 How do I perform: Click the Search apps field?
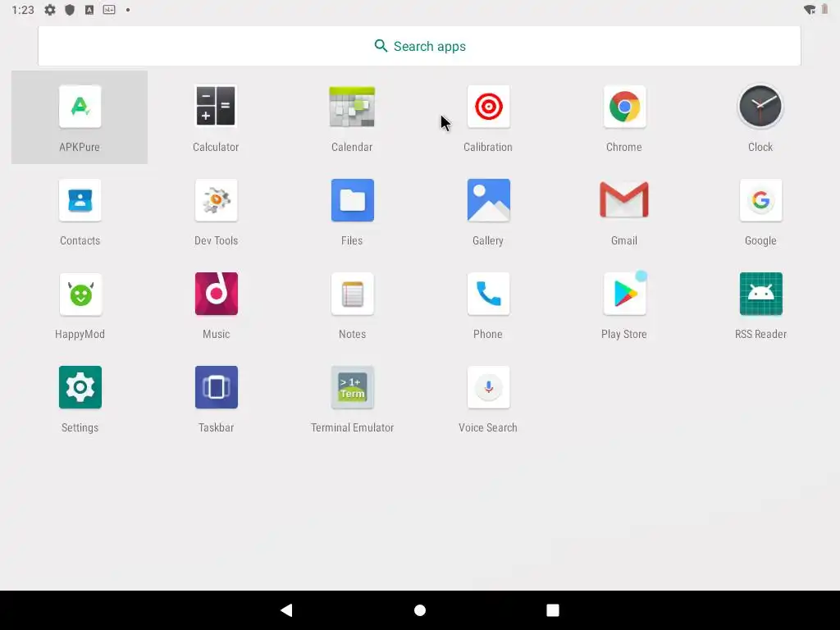tap(419, 46)
